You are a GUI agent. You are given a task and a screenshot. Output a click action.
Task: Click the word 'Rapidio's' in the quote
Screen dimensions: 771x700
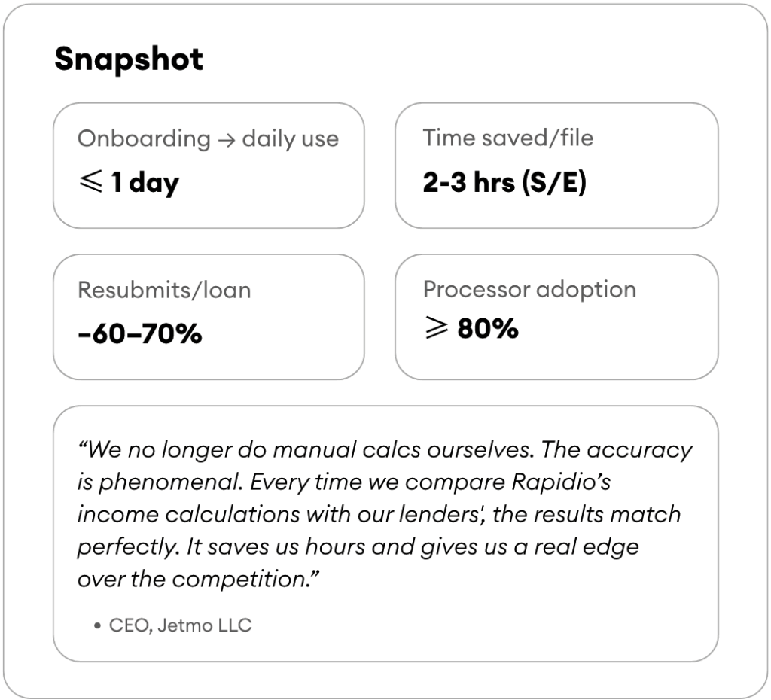coord(561,482)
